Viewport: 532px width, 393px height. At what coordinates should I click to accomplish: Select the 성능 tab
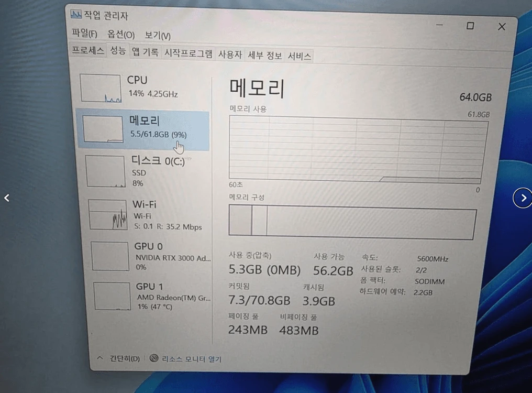click(118, 51)
